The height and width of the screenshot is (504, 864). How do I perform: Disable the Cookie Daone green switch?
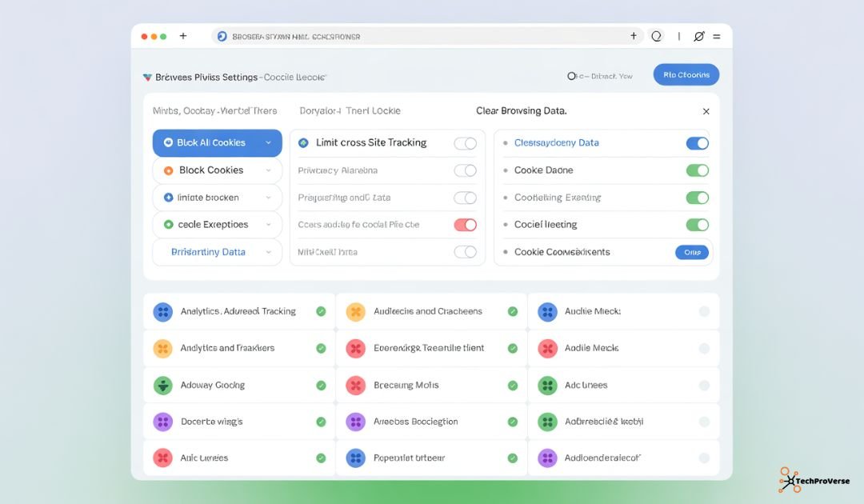pos(696,170)
